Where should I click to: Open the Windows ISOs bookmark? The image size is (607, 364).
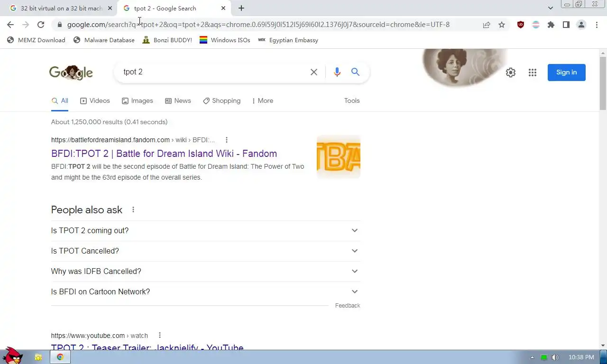225,40
